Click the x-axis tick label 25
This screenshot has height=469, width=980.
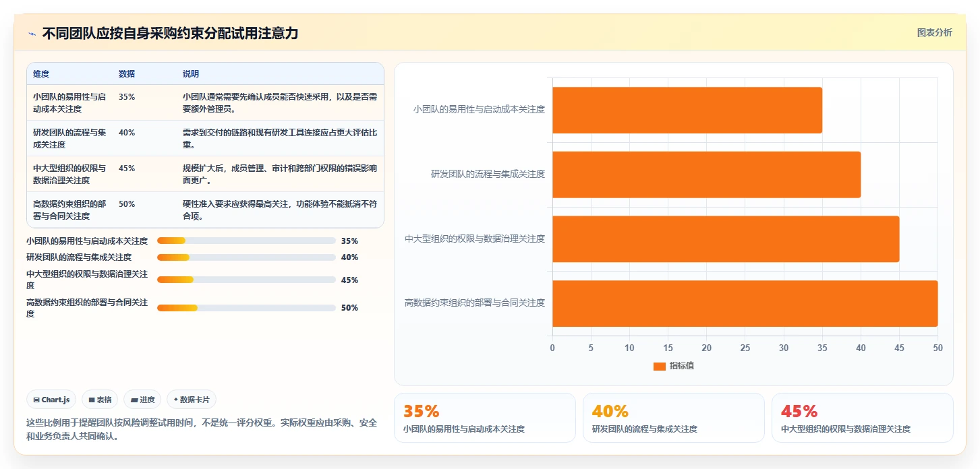point(745,348)
